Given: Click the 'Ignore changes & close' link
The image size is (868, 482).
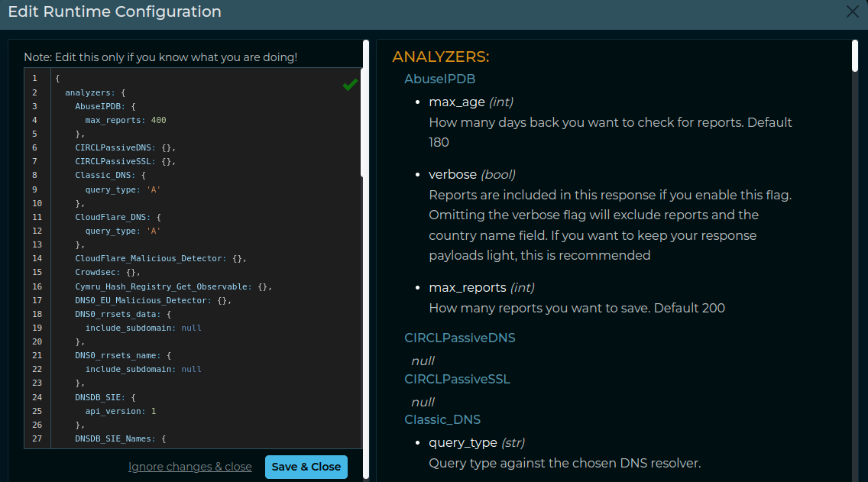Looking at the screenshot, I should (x=189, y=467).
